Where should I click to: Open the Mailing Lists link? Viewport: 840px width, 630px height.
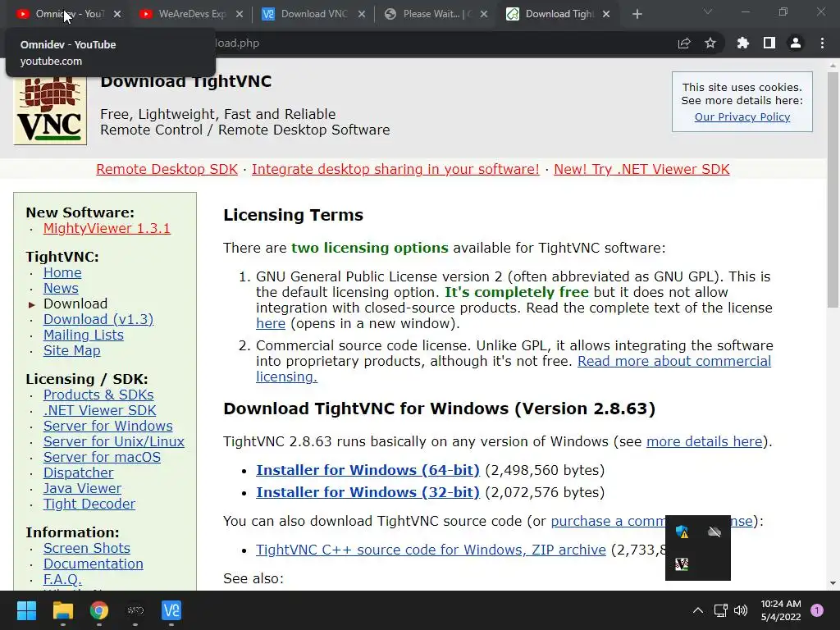(84, 335)
